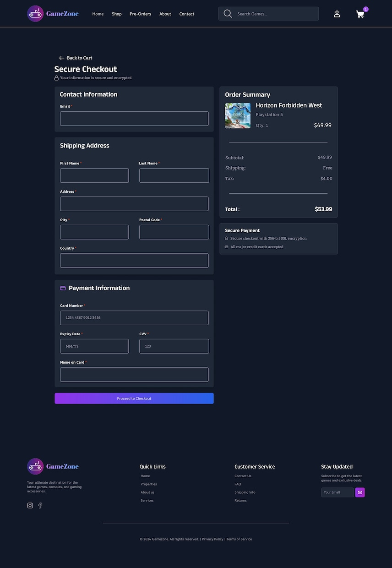Open the shopping cart icon

(360, 14)
